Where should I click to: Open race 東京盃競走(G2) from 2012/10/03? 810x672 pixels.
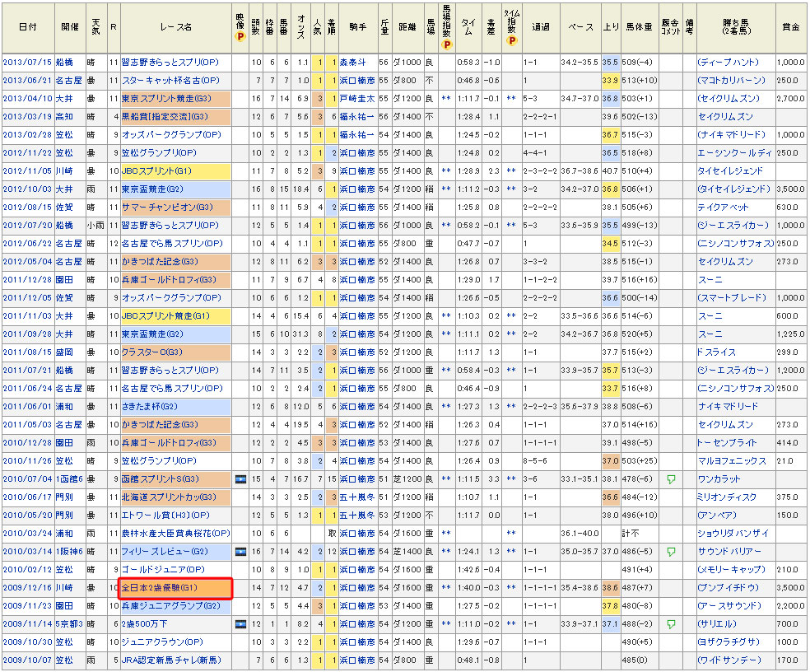coord(152,189)
